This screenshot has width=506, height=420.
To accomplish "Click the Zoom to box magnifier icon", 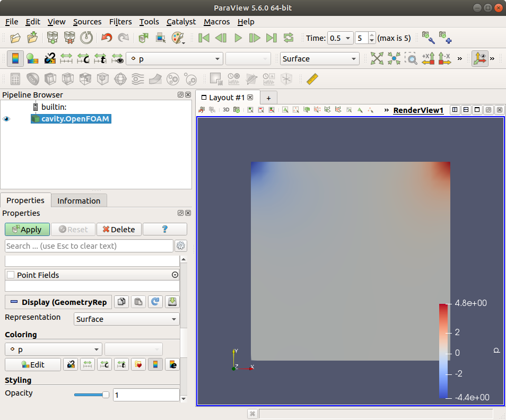I will 411,59.
